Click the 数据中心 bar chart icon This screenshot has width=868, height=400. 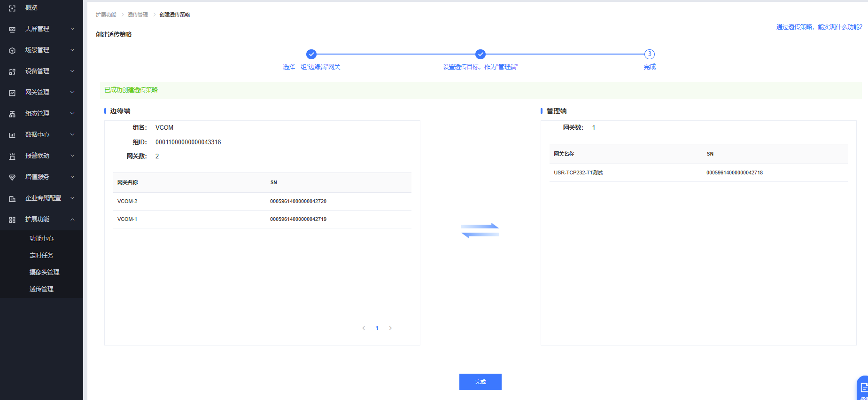[12, 135]
